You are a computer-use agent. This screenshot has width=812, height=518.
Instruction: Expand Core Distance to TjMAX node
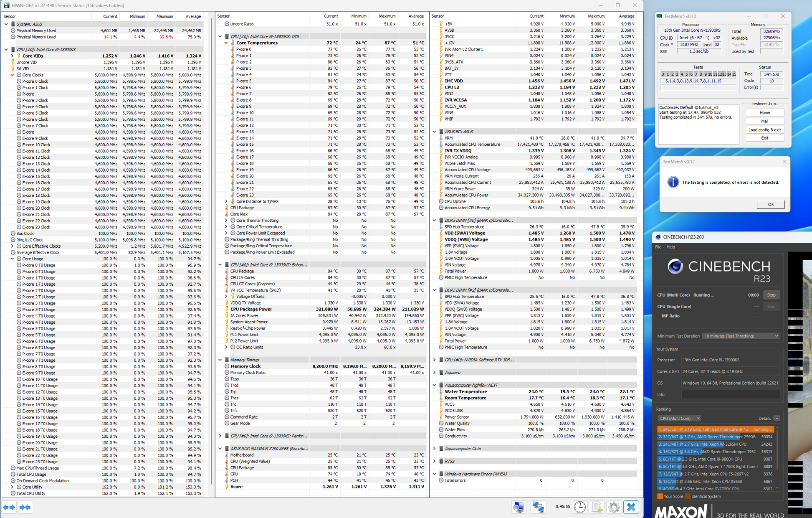pos(226,201)
